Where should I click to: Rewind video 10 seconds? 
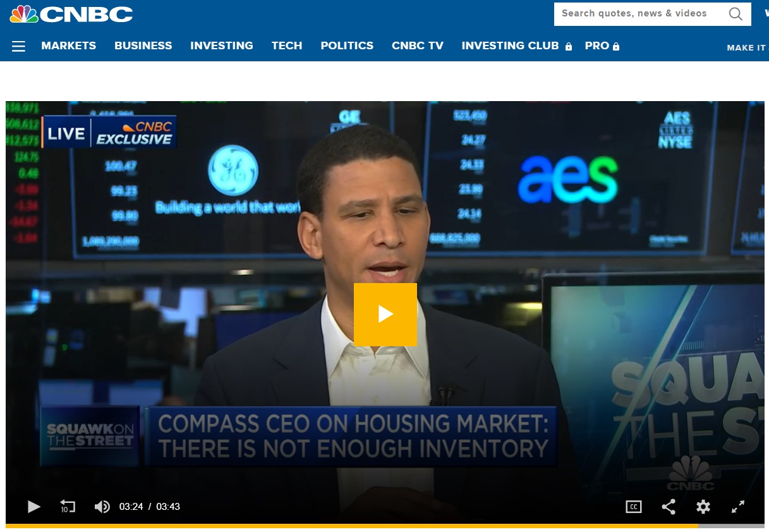68,506
